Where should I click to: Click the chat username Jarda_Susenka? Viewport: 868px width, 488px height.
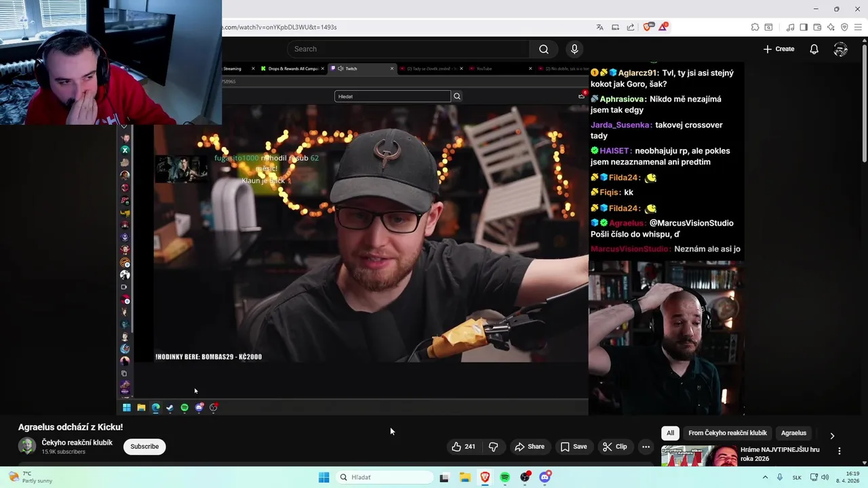(621, 125)
